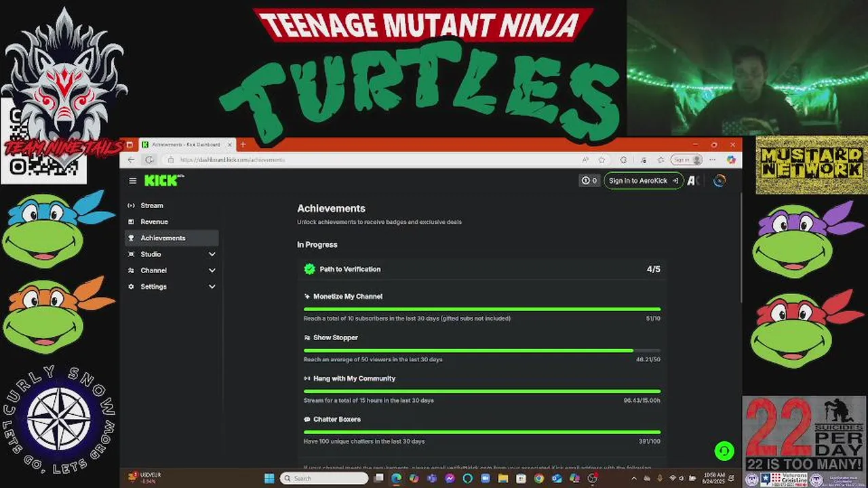Click the AeroKick A logo icon
This screenshot has width=868, height=488.
[692, 180]
